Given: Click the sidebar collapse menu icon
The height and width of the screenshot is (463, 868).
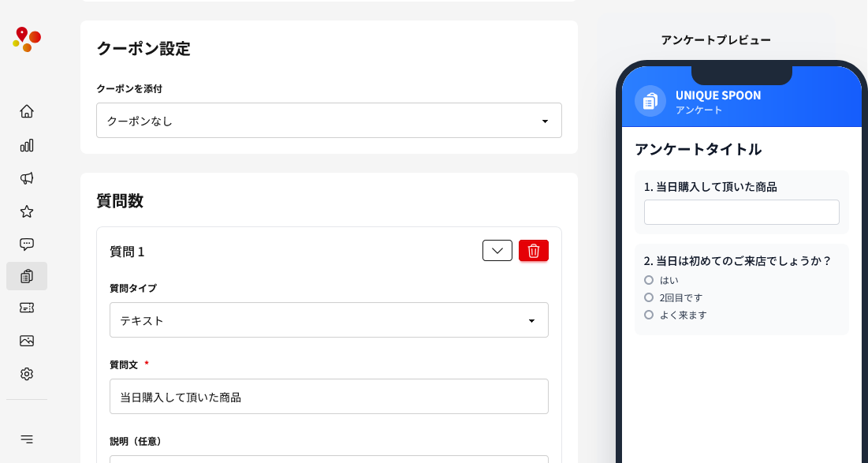Looking at the screenshot, I should (x=27, y=439).
